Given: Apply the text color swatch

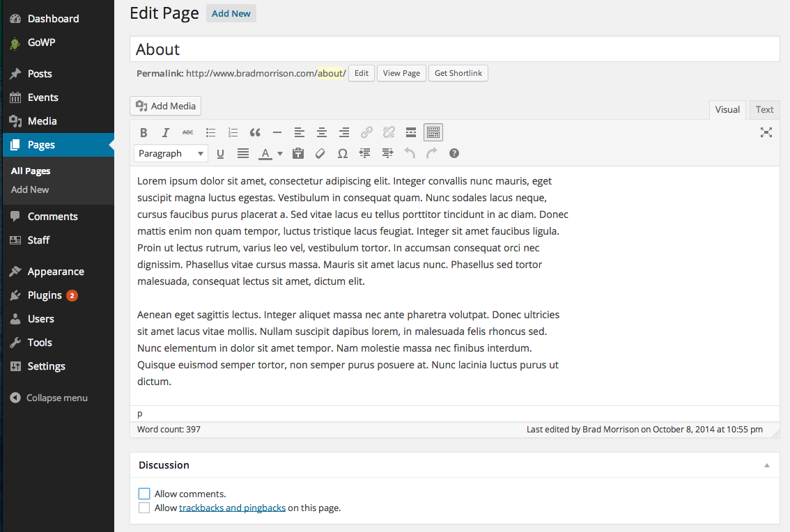Looking at the screenshot, I should click(265, 154).
